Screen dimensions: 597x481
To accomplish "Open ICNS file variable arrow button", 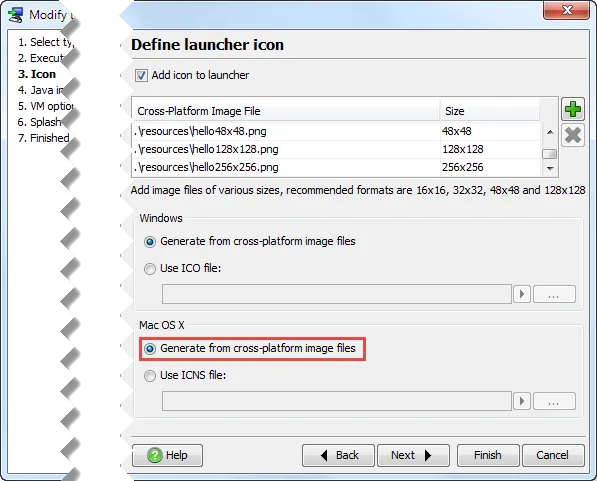I will [522, 401].
